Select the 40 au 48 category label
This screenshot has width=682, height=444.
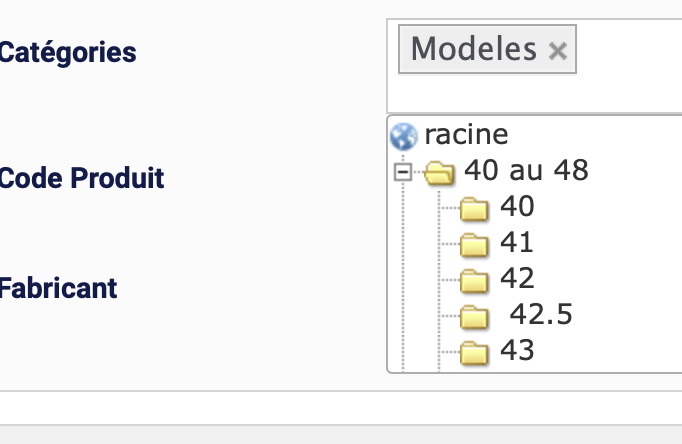pyautogui.click(x=526, y=171)
